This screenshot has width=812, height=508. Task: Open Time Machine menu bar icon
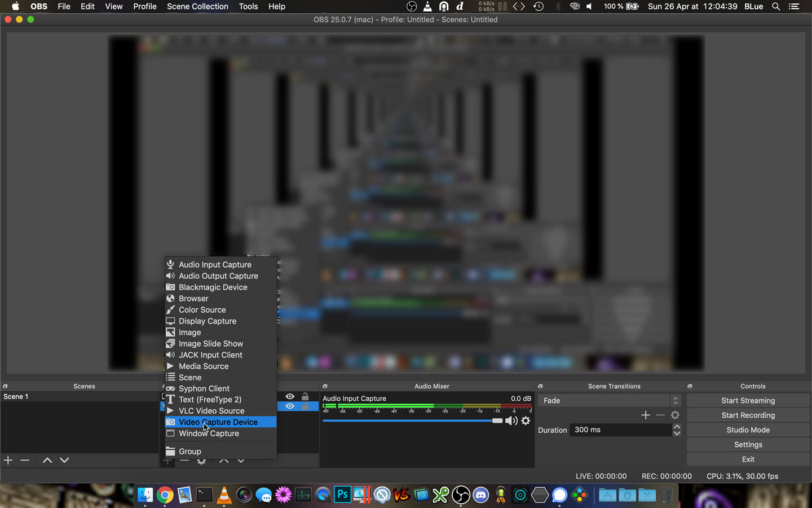point(539,6)
